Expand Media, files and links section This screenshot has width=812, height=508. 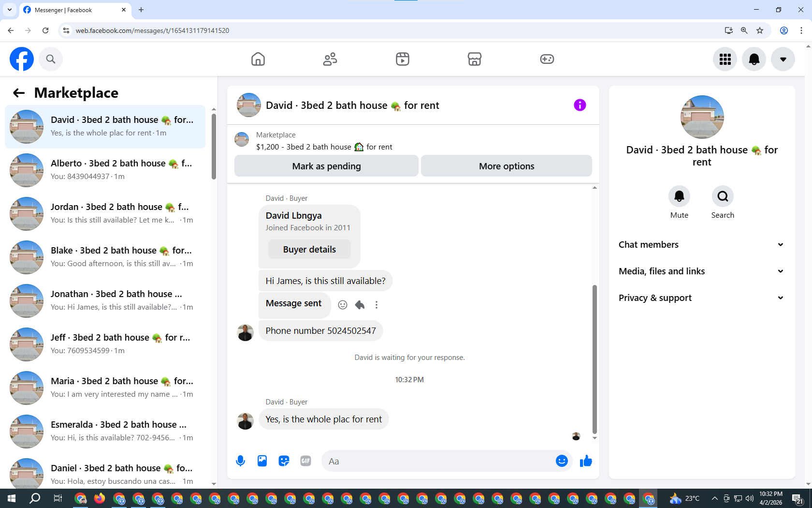click(701, 271)
